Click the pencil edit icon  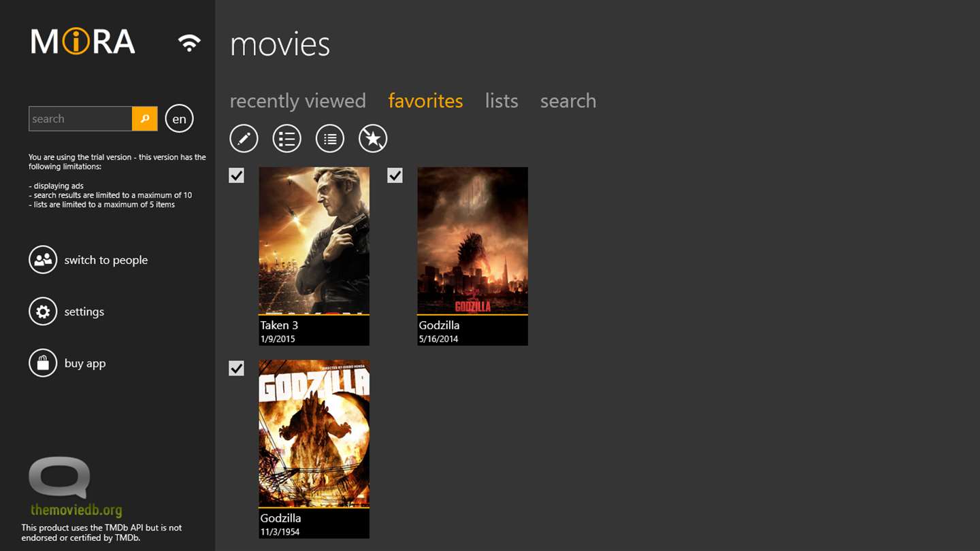tap(244, 139)
